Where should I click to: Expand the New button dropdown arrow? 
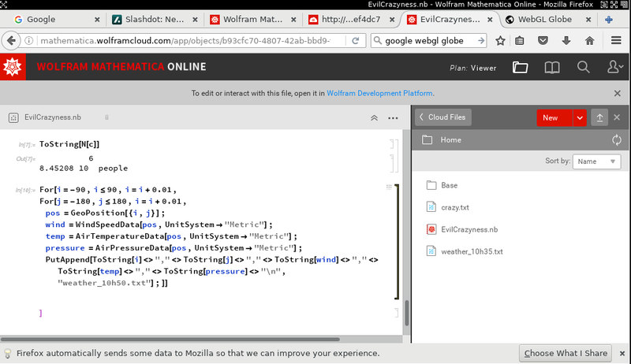580,117
